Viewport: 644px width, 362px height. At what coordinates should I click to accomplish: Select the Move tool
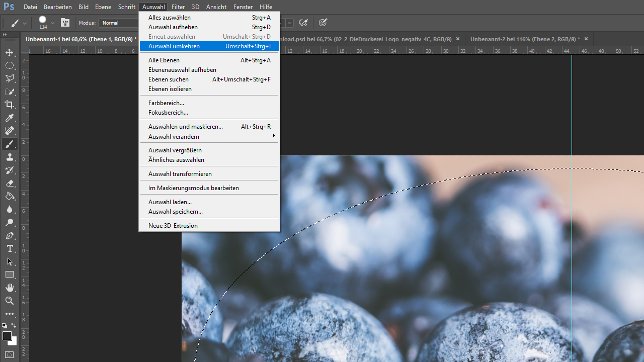pos(9,52)
